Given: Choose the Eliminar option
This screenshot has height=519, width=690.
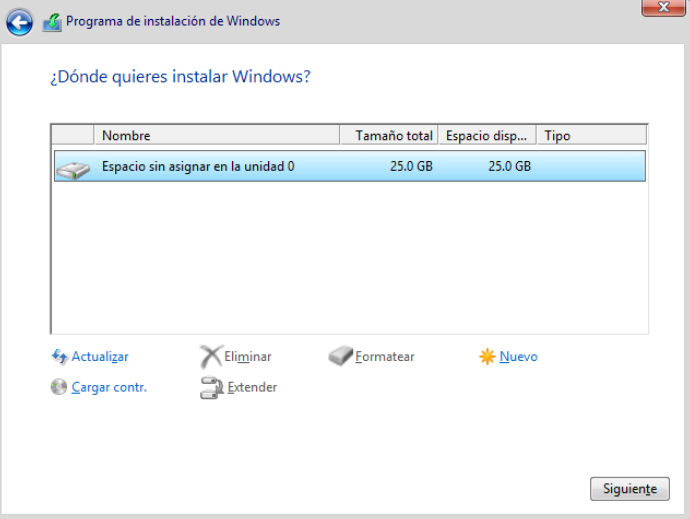Looking at the screenshot, I should [x=248, y=357].
